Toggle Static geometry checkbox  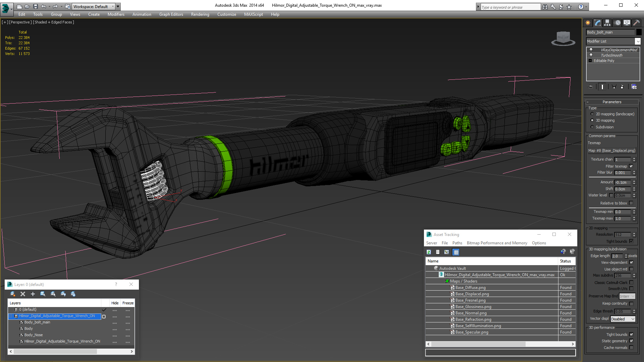632,341
